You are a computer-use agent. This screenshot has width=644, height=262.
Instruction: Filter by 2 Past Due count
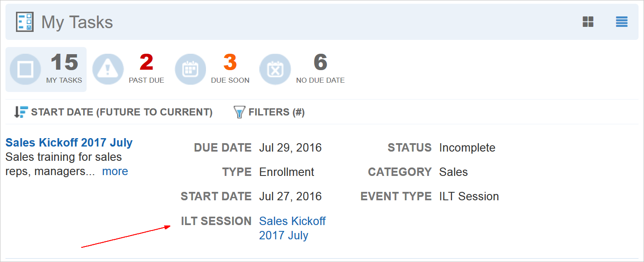(146, 63)
